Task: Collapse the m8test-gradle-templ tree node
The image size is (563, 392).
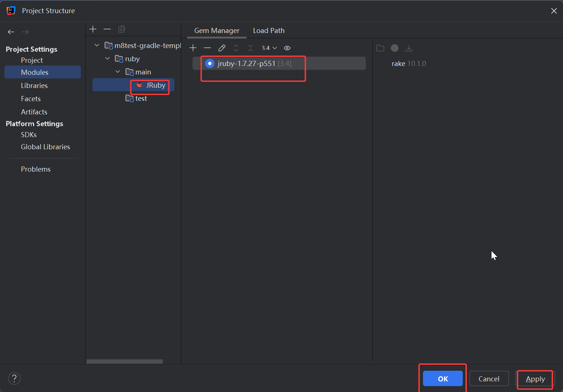Action: (97, 45)
